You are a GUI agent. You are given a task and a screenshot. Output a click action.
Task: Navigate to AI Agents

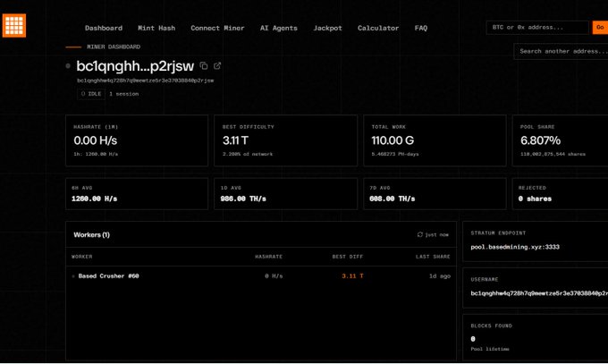[x=279, y=28]
